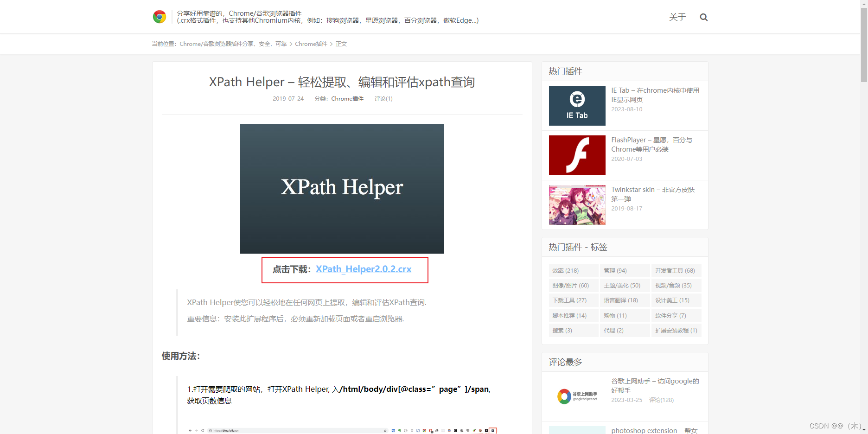Click the Chrome插件 breadcrumb link

click(x=311, y=44)
